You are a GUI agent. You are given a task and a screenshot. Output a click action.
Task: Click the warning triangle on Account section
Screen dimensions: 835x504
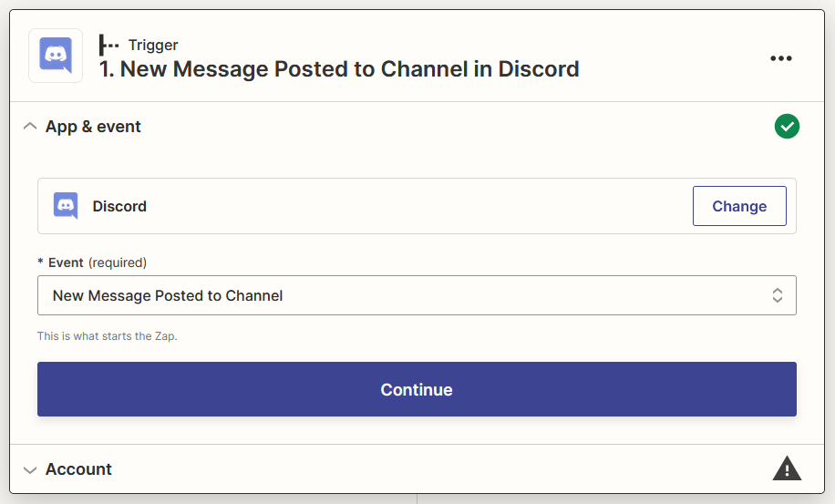(787, 469)
